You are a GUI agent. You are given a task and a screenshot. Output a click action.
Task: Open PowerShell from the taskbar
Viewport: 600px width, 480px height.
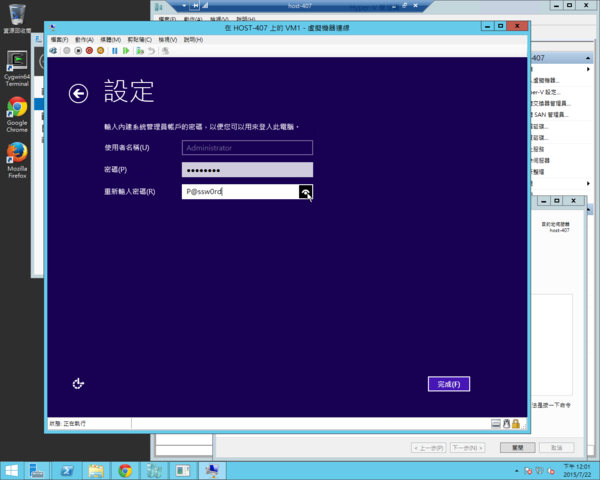[x=67, y=471]
